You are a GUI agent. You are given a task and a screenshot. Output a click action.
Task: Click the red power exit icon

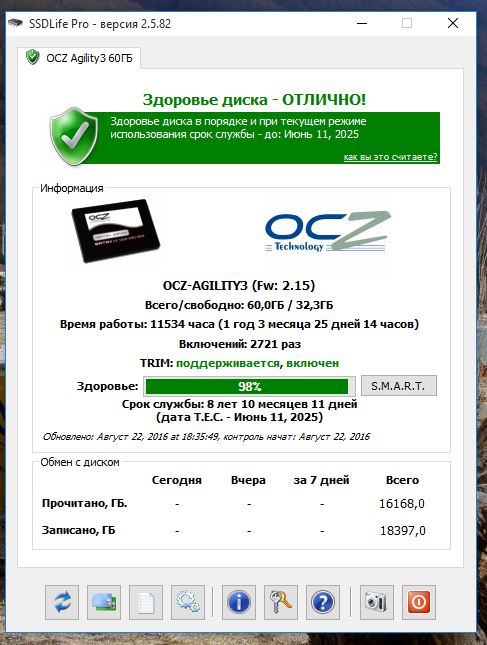point(419,602)
